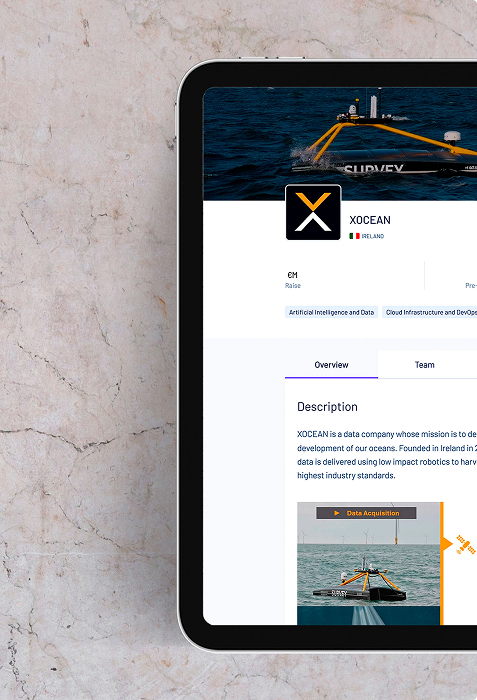This screenshot has width=477, height=700.
Task: Click the white radar dome on banner vessel
Action: pos(452,137)
